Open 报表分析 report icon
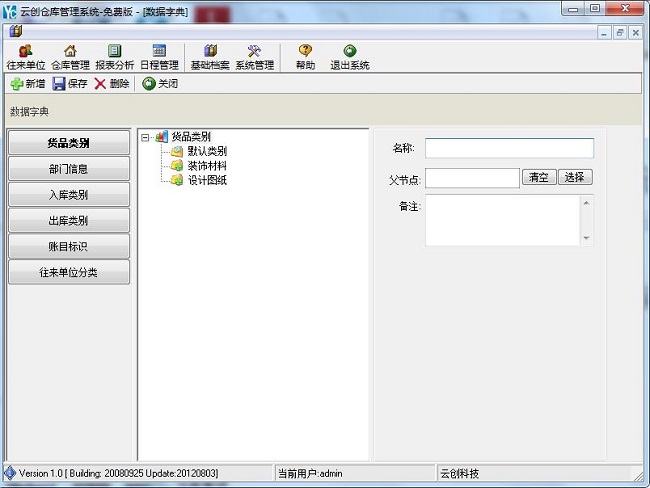650x488 pixels. 114,51
